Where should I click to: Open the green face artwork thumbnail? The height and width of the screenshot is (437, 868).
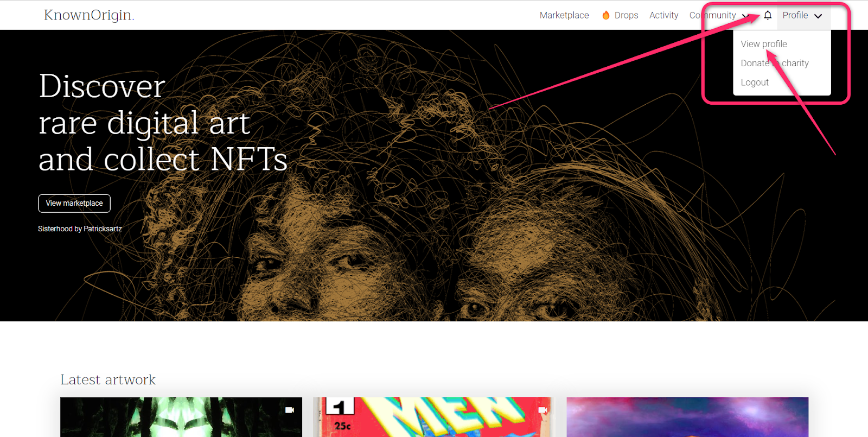point(181,417)
